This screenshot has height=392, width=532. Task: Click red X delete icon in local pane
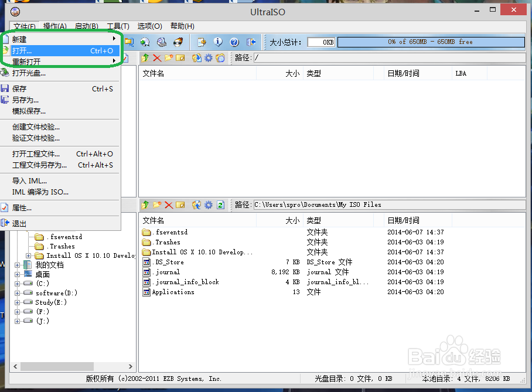click(x=169, y=204)
